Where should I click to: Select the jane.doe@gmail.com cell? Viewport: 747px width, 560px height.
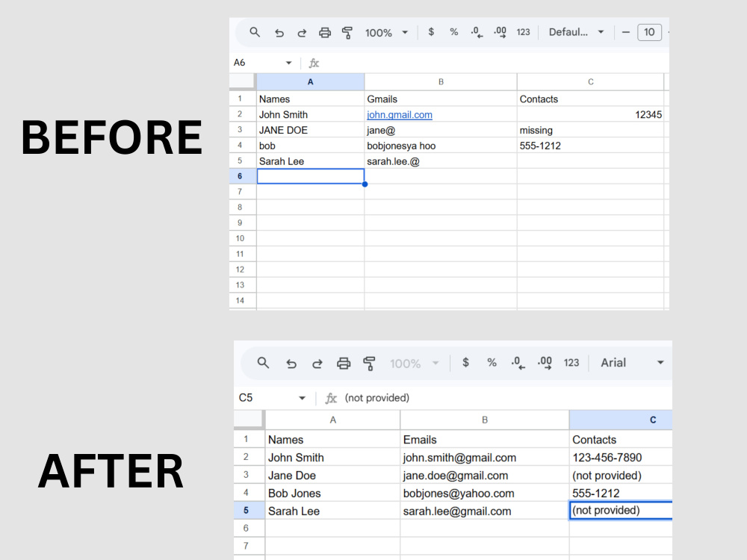(x=485, y=475)
